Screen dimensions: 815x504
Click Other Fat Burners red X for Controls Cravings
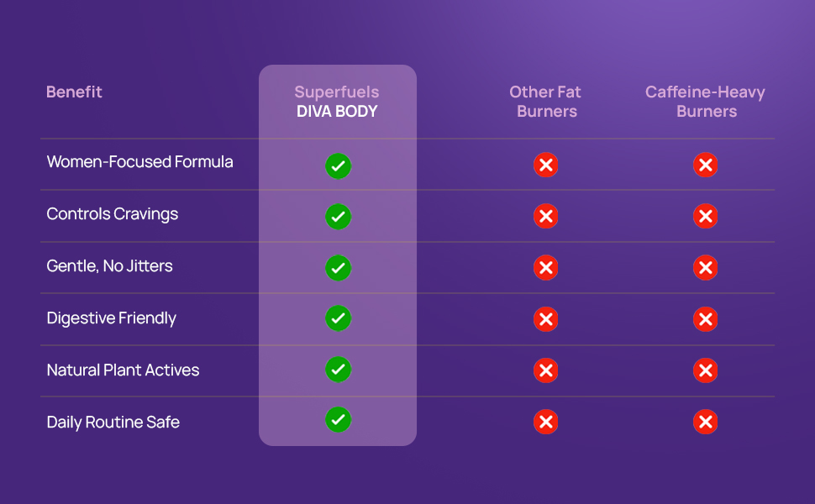(546, 216)
